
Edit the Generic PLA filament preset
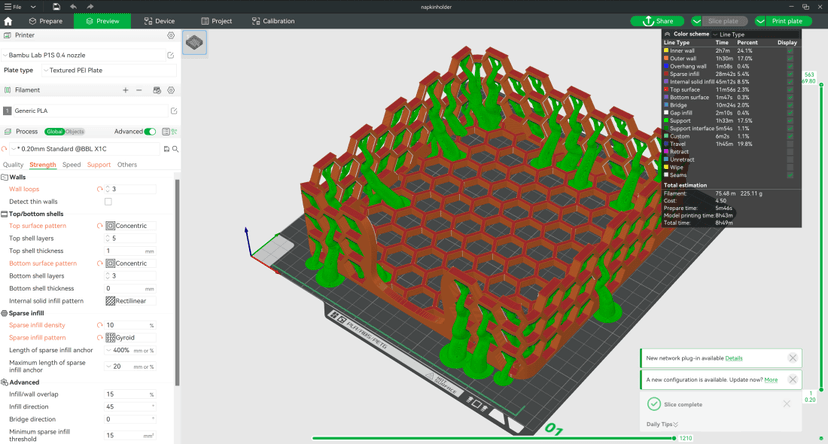tap(173, 111)
